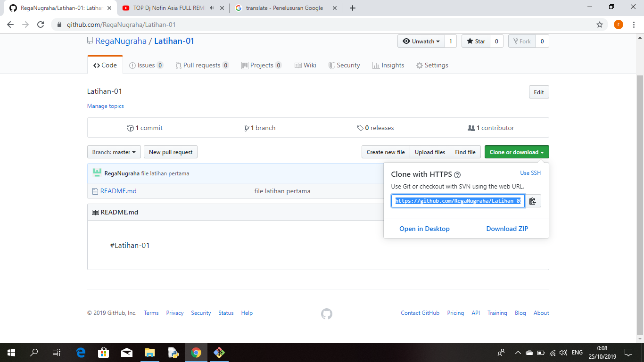Image resolution: width=644 pixels, height=362 pixels.
Task: Switch cloning to Use SSH
Action: tap(530, 173)
